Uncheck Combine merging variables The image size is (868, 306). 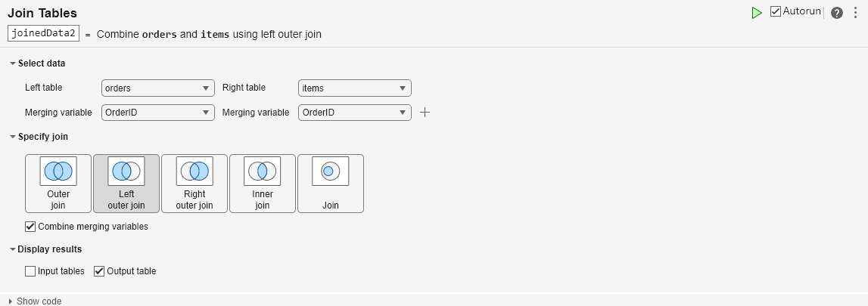31,226
